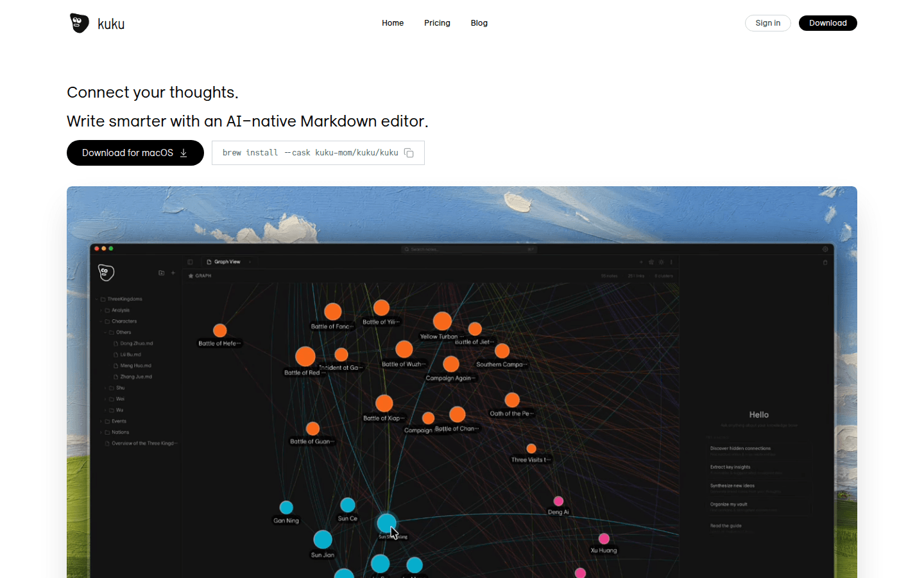The height and width of the screenshot is (578, 924).
Task: Copy the brew install command
Action: tap(409, 153)
